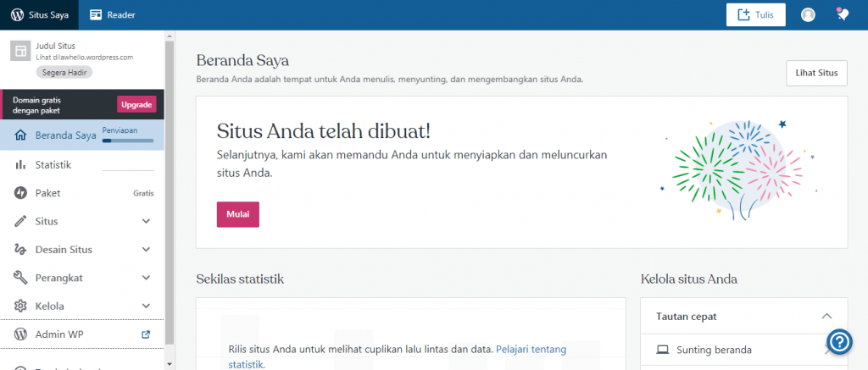
Task: Click the user profile avatar icon
Action: 808,14
